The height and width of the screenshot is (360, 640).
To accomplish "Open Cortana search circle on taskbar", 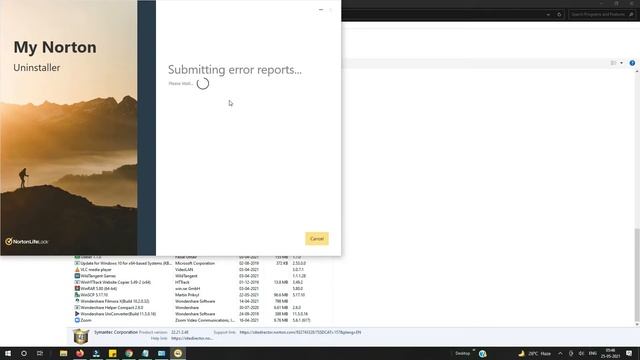I will pyautogui.click(x=24, y=353).
